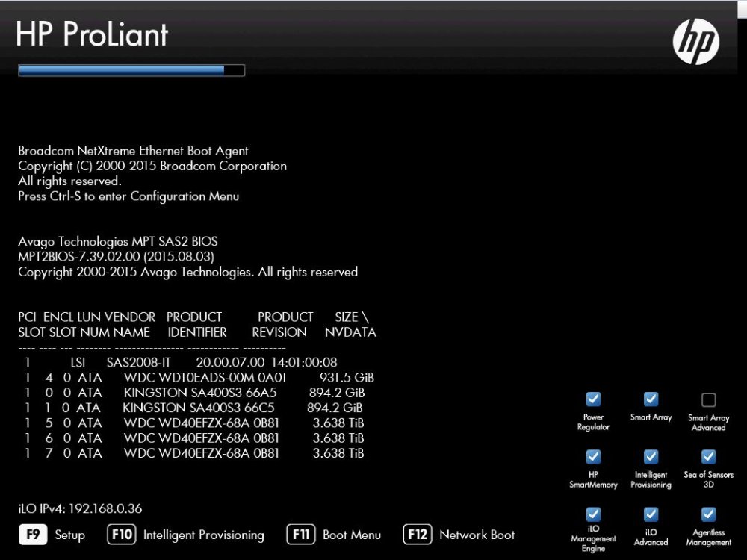Click the 'All rights reserved.' line
Screen dimensions: 747x560
70,181
